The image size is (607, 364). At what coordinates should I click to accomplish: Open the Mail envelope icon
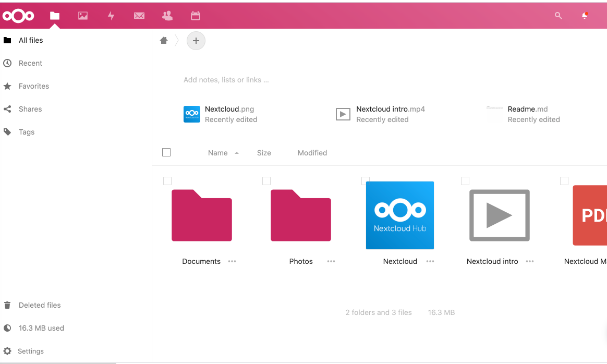(x=139, y=16)
